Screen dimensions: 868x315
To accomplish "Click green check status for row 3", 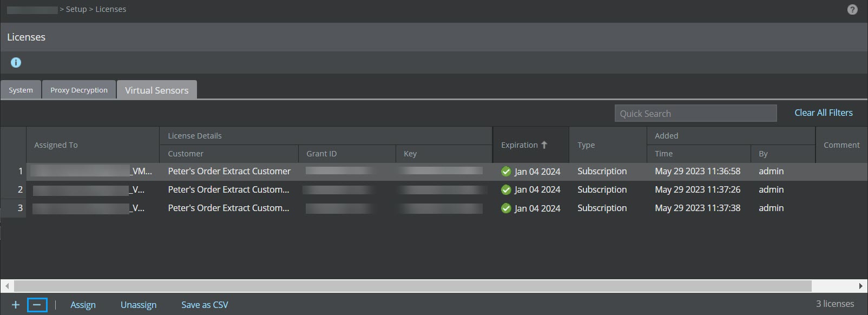I will coord(506,208).
